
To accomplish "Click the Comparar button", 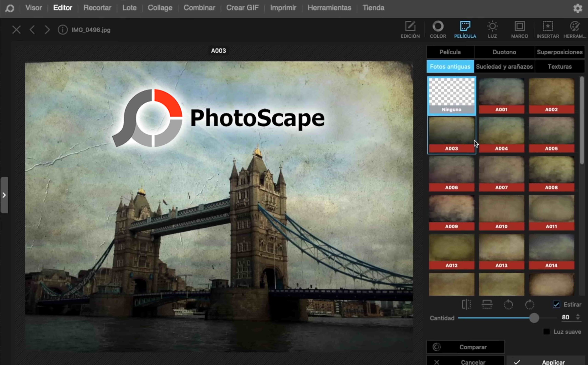I will click(466, 347).
